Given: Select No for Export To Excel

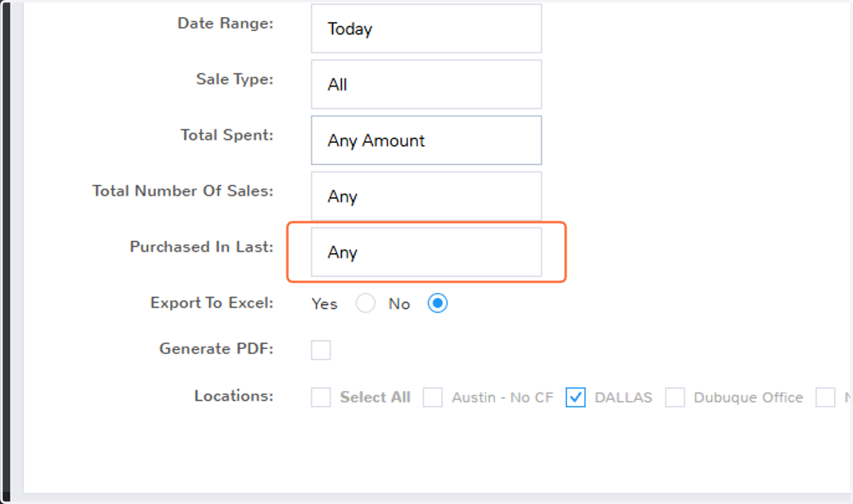Looking at the screenshot, I should coord(437,304).
